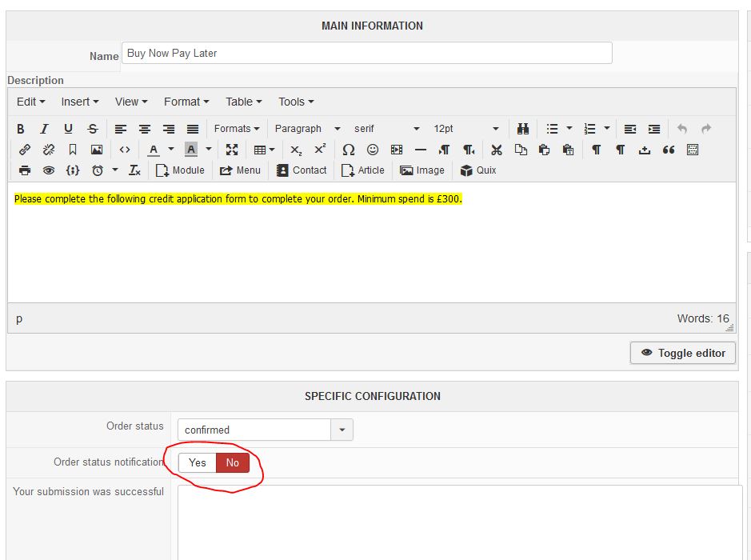Viewport: 751px width, 560px height.
Task: Open the View menu
Action: tap(130, 102)
